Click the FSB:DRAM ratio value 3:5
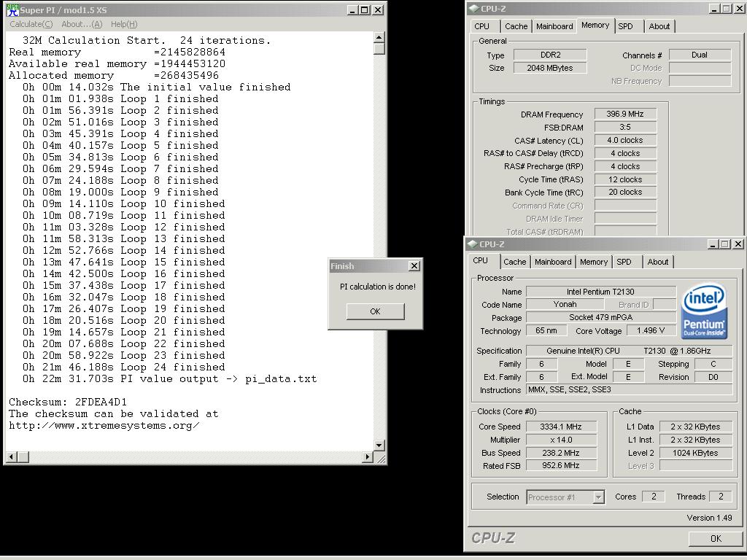This screenshot has width=747, height=560. click(625, 127)
